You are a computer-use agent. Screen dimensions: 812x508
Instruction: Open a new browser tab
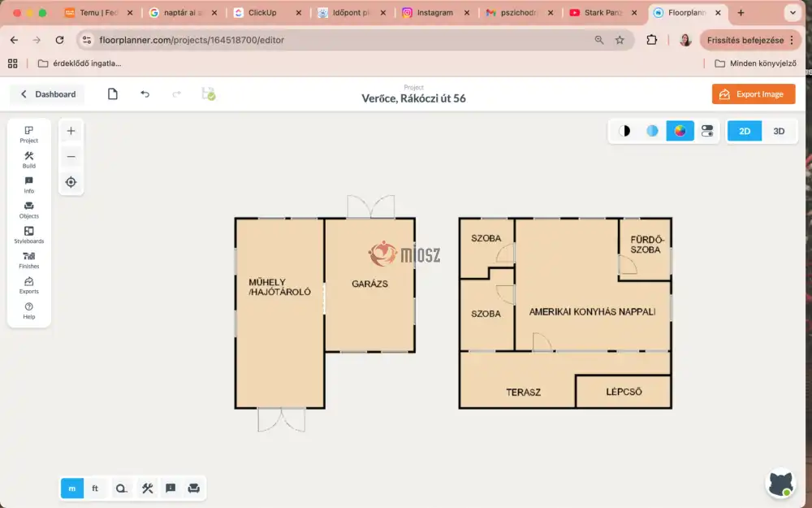click(741, 12)
